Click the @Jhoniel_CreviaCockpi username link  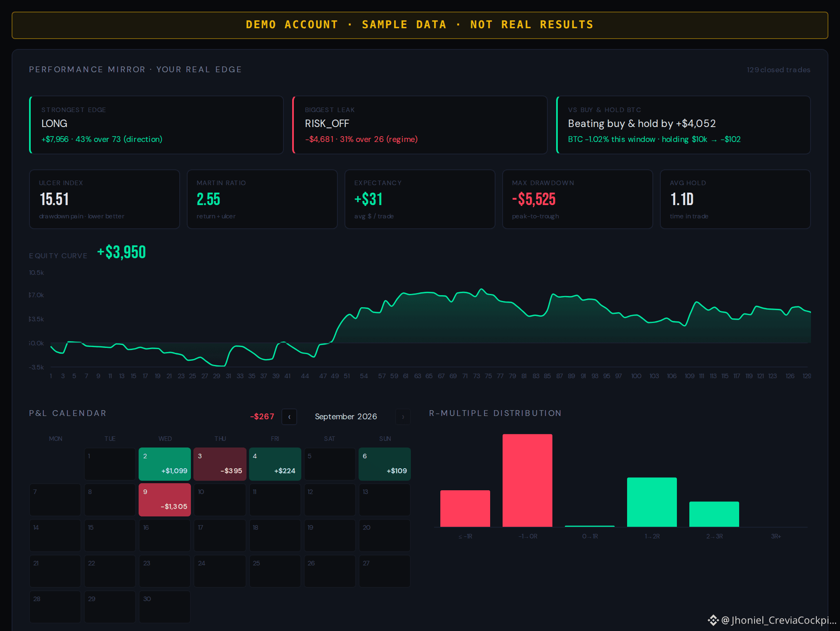(779, 620)
